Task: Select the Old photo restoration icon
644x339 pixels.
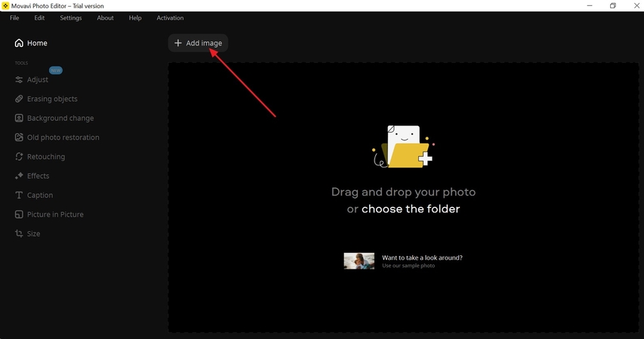Action: point(19,137)
